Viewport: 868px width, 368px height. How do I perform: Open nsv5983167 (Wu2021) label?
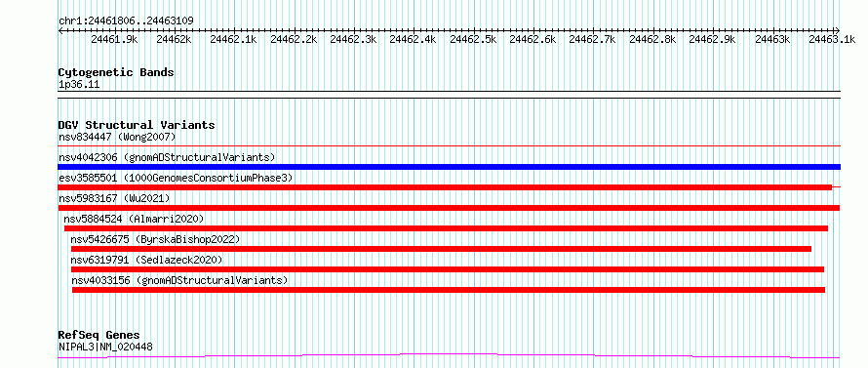[114, 198]
